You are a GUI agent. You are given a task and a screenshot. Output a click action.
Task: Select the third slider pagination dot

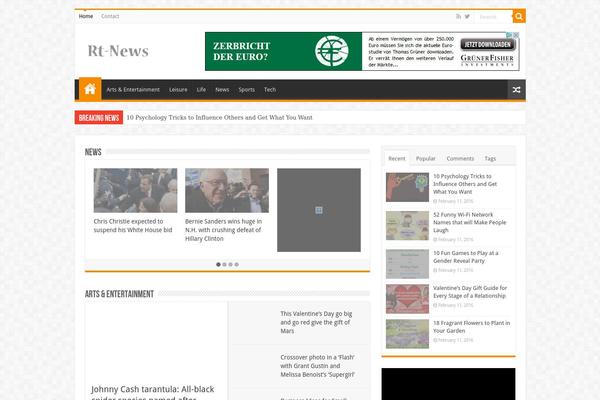pyautogui.click(x=230, y=264)
